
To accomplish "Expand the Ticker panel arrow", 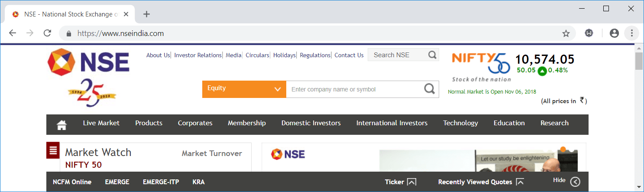I will click(411, 182).
